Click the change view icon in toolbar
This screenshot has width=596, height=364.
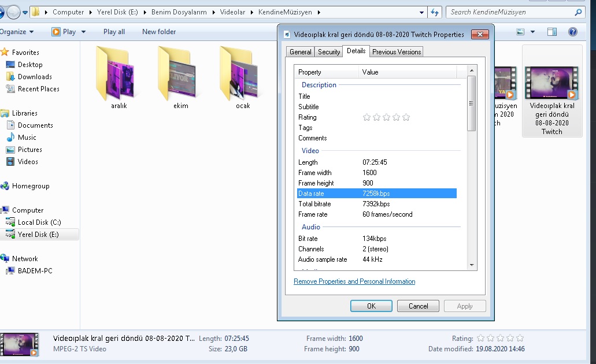point(520,32)
